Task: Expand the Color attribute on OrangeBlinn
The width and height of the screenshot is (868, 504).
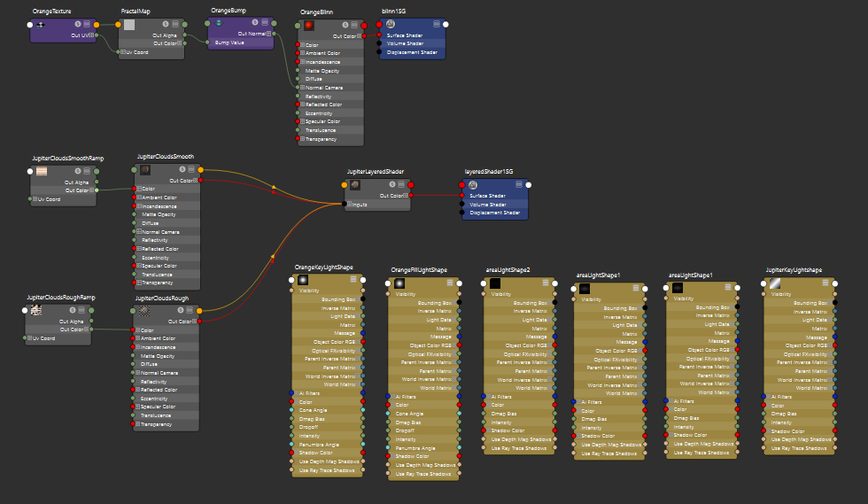Action: [302, 44]
